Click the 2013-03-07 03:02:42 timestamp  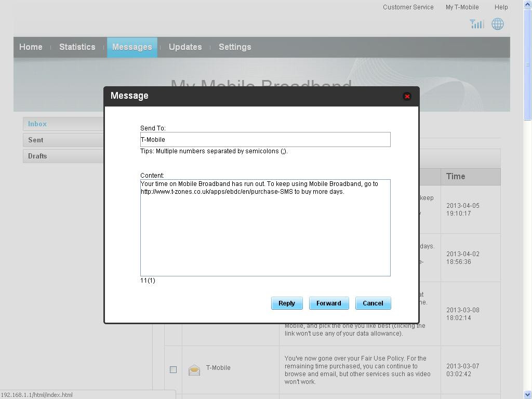pyautogui.click(x=463, y=370)
